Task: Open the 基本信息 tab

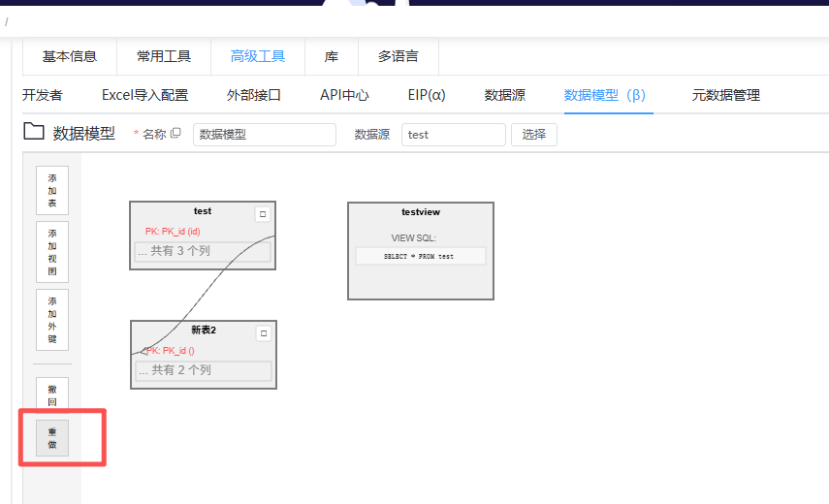Action: (x=70, y=56)
